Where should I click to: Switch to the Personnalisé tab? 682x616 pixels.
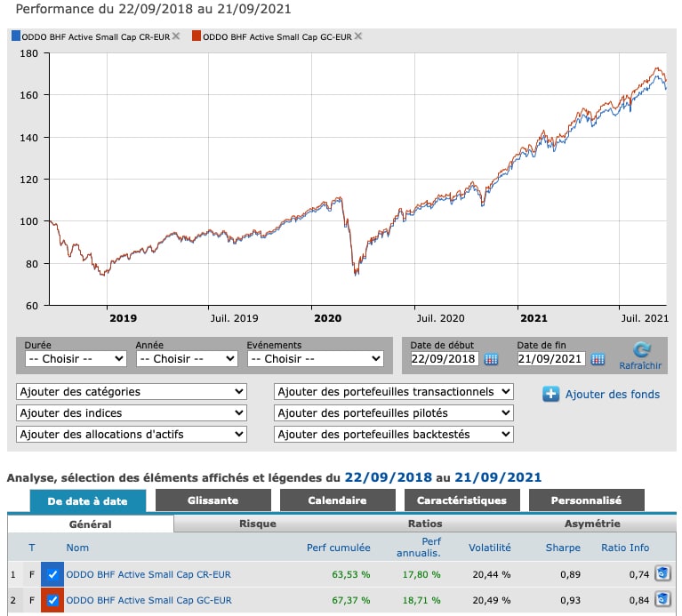pos(586,500)
